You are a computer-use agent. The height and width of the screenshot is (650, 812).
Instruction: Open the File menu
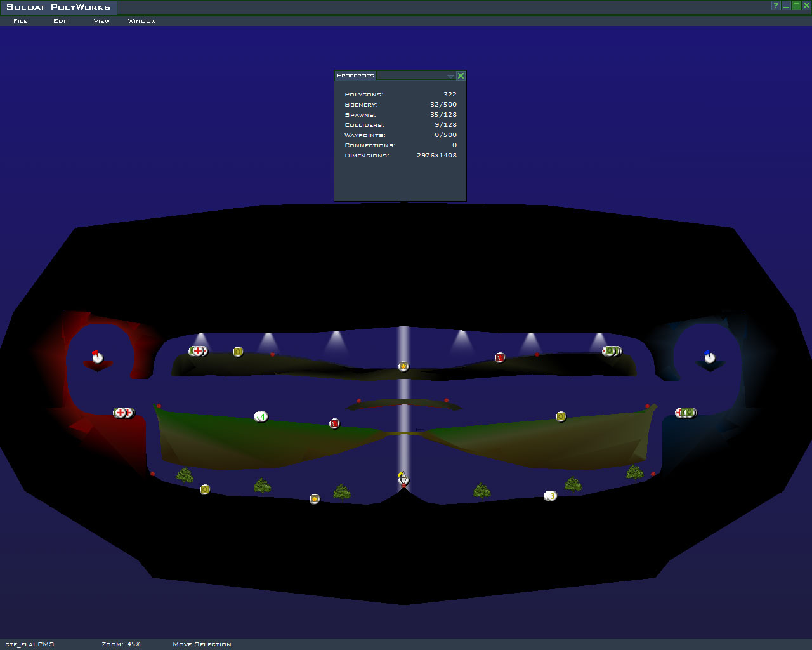click(x=20, y=21)
